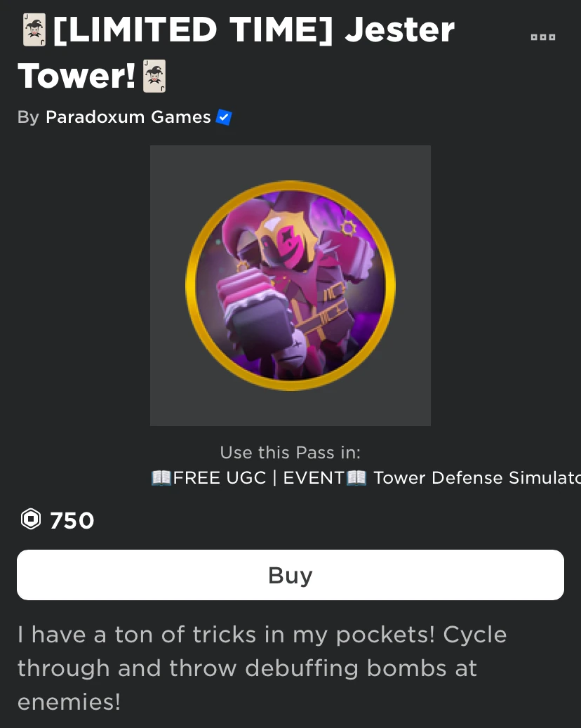Click the Buy button
The image size is (581, 728).
pos(290,575)
